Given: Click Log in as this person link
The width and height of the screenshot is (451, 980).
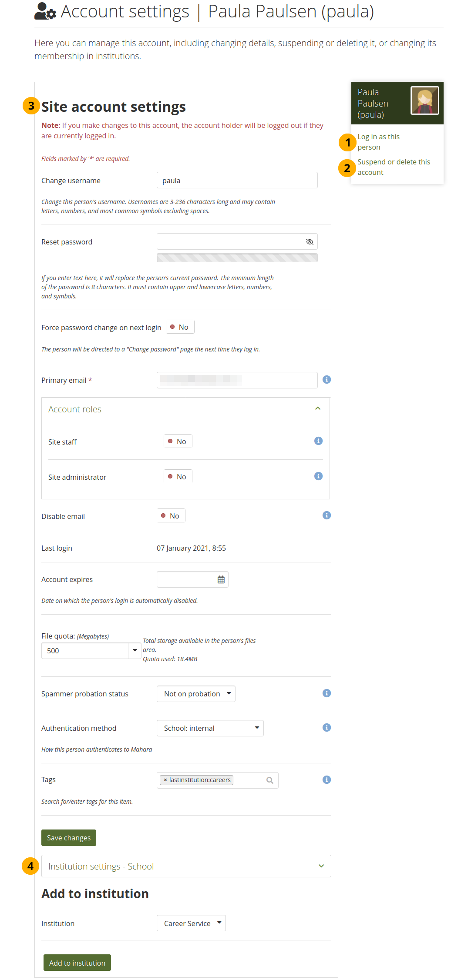Looking at the screenshot, I should tap(378, 142).
